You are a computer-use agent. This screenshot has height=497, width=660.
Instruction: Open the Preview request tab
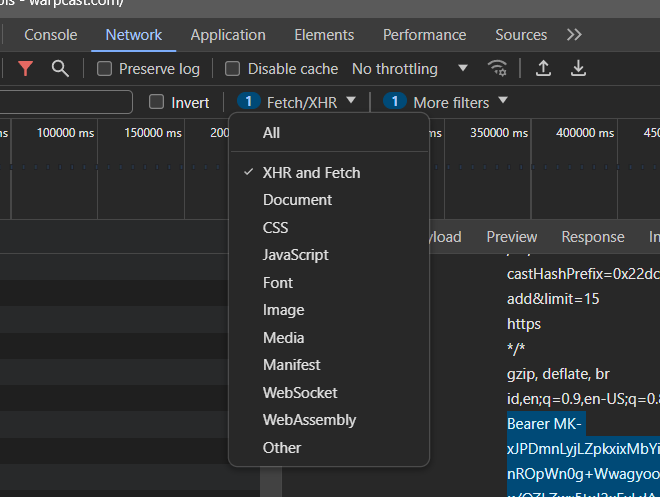(x=512, y=237)
